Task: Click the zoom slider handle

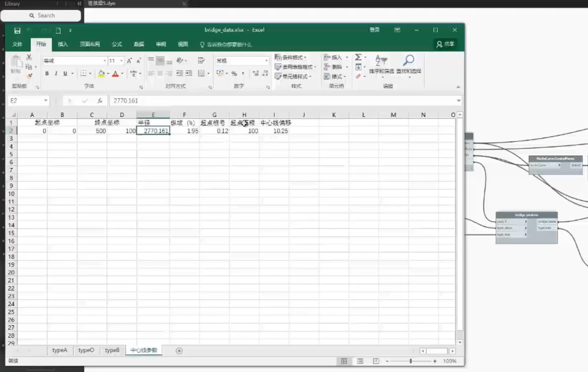Action: click(411, 361)
